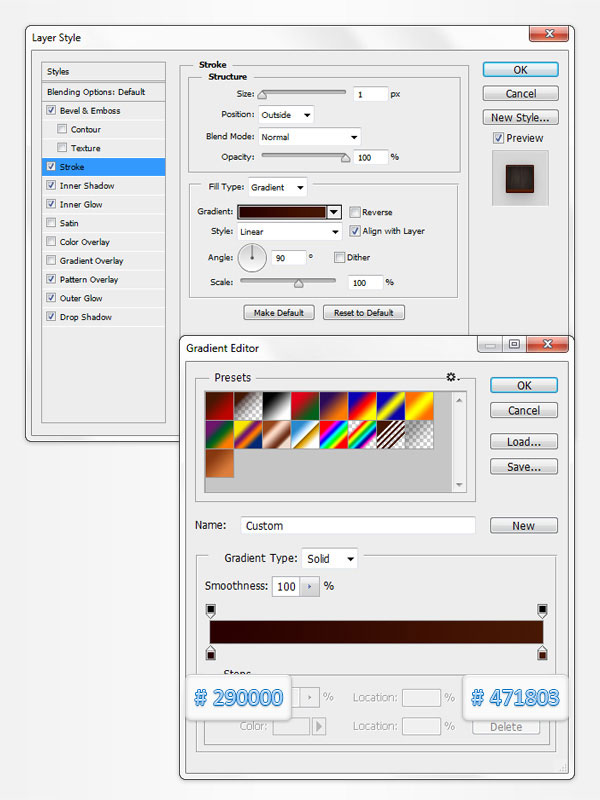Click the gradient Scale slider handle
600x800 pixels.
pyautogui.click(x=298, y=283)
